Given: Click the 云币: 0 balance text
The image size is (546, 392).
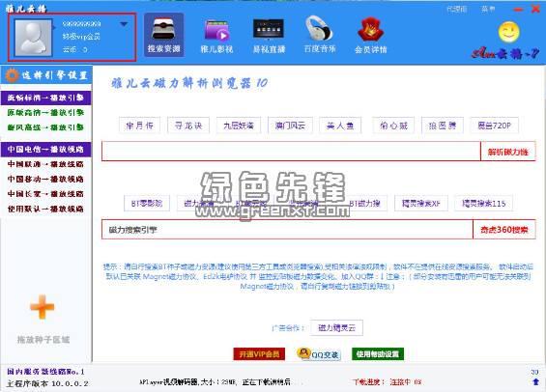Looking at the screenshot, I should (74, 49).
